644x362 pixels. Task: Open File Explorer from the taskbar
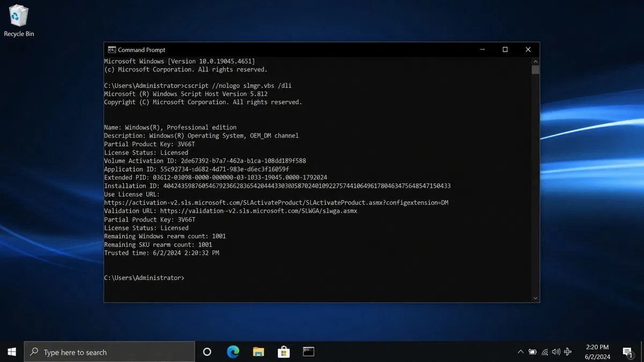tap(258, 352)
